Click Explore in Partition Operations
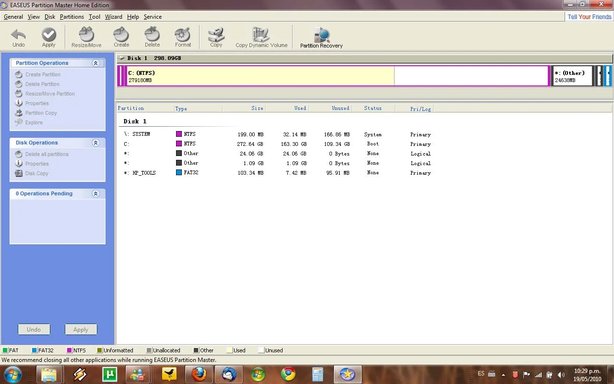This screenshot has height=384, width=614. 29,123
